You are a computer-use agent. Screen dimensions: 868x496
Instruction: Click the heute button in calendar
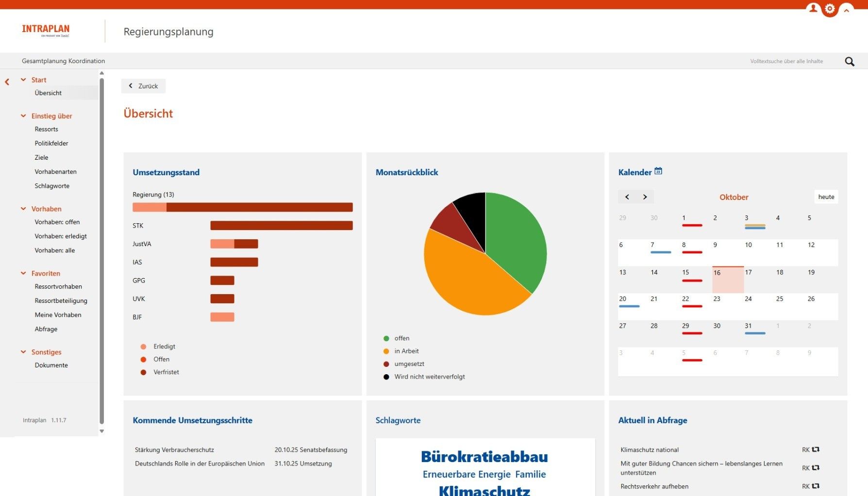pos(826,197)
